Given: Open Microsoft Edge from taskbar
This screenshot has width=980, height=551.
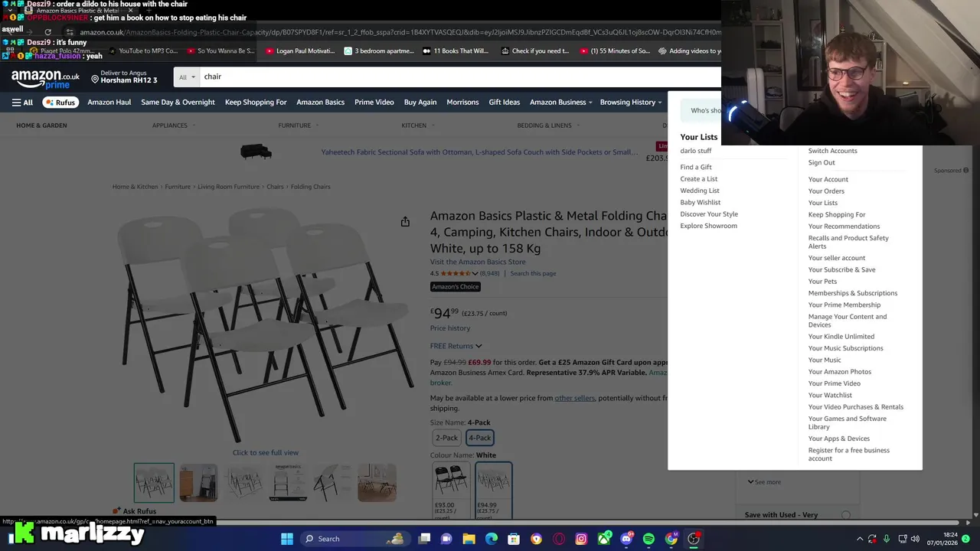Looking at the screenshot, I should 492,539.
